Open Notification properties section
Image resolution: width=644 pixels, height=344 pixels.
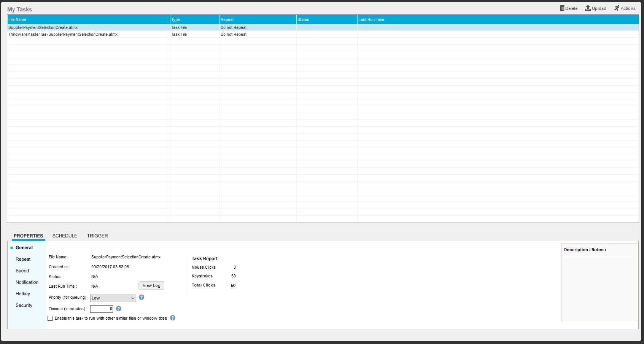click(27, 282)
